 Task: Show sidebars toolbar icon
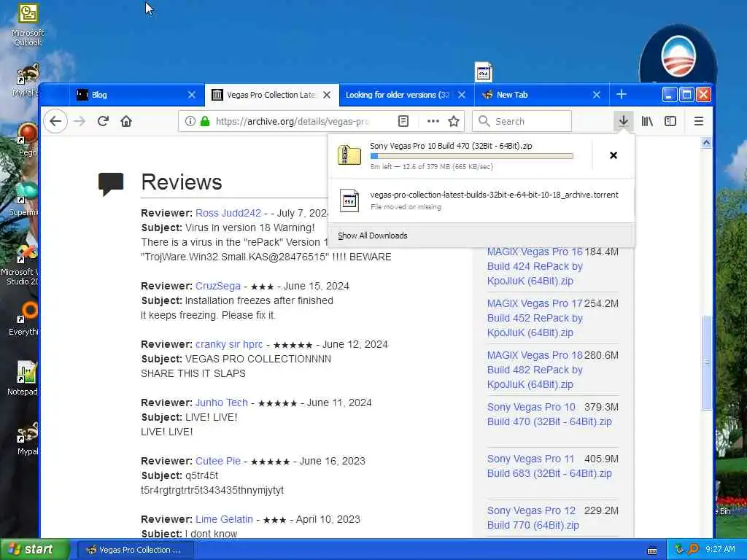click(x=670, y=122)
